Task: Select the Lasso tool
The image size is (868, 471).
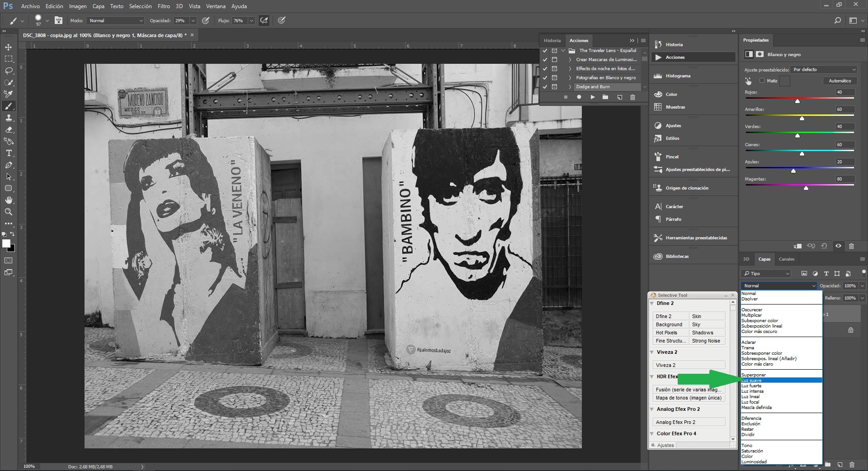Action: tap(9, 71)
